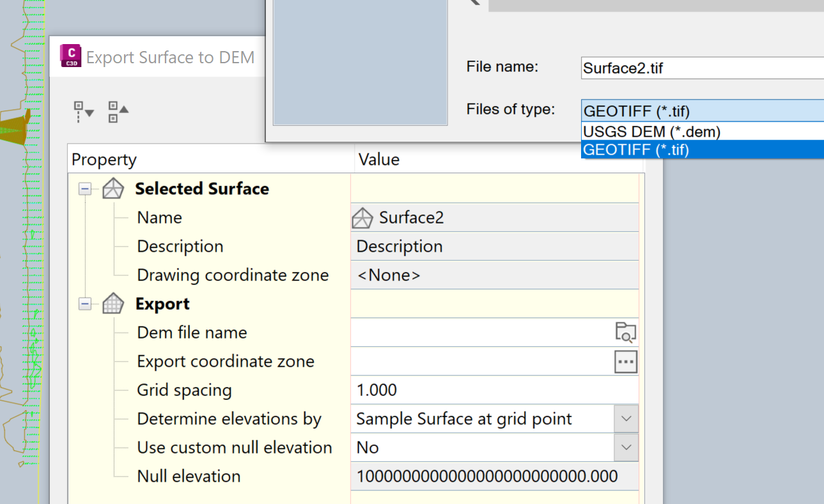This screenshot has height=504, width=824.
Task: Collapse the Selected Surface tree node
Action: pyautogui.click(x=84, y=188)
